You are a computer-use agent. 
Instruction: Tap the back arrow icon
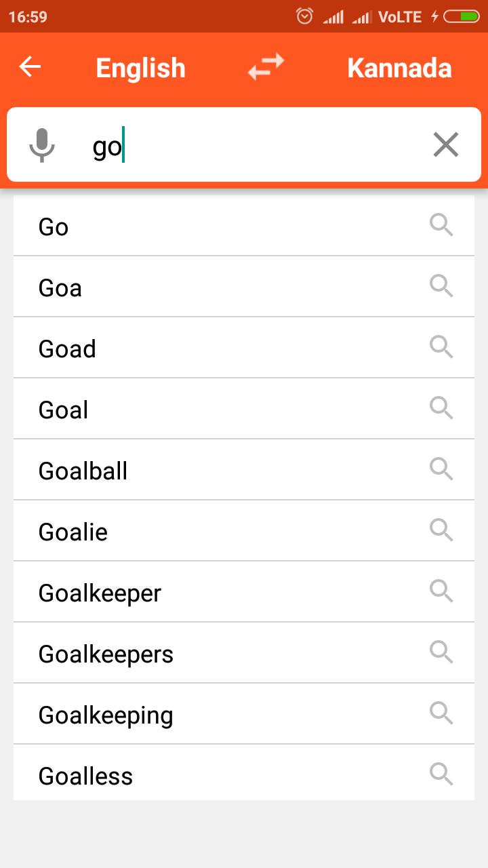click(30, 67)
